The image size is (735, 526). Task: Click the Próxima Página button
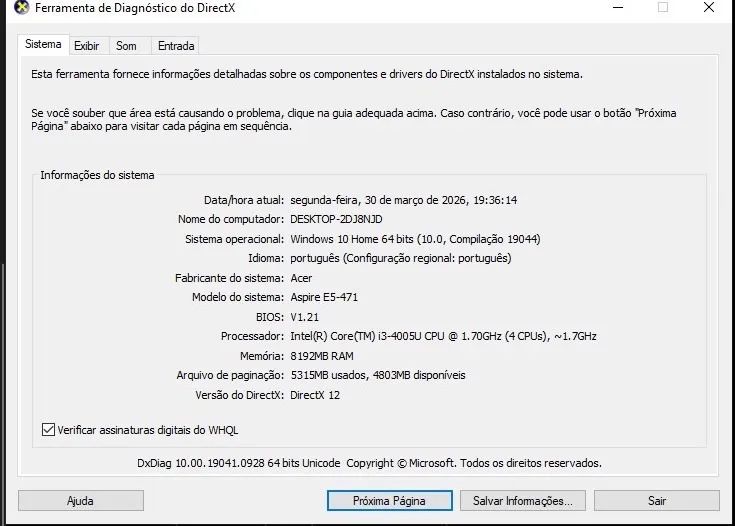pyautogui.click(x=390, y=501)
